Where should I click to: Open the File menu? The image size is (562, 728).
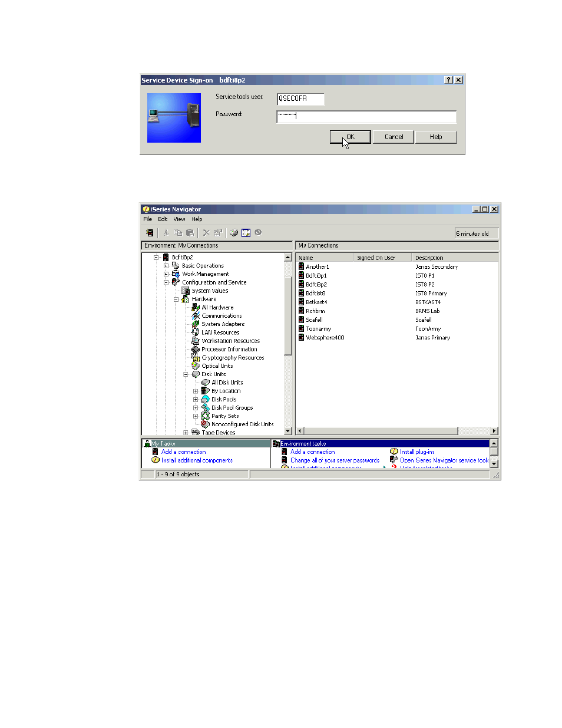click(x=148, y=219)
